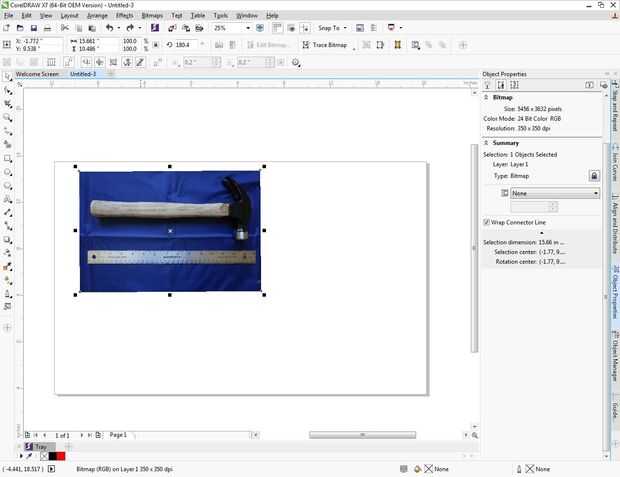The width and height of the screenshot is (620, 477).
Task: Undo the last action
Action: coord(110,28)
